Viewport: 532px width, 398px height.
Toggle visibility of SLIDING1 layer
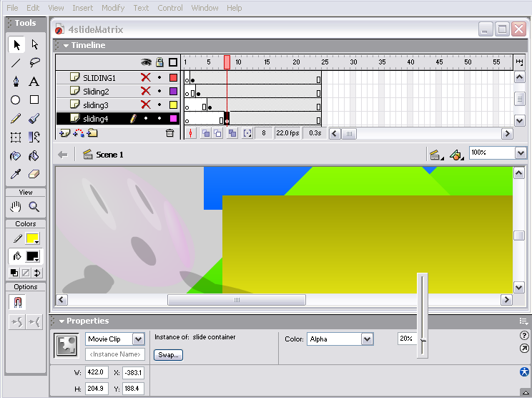(145, 77)
